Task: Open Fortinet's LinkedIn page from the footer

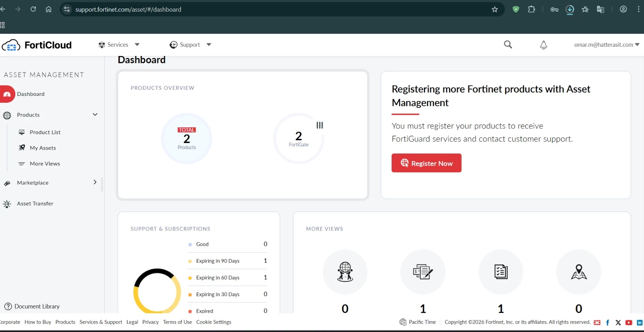Action: coord(640,323)
